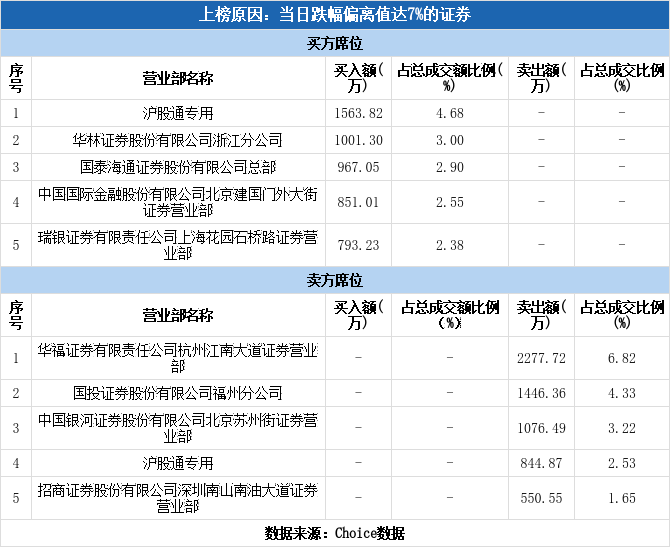This screenshot has width=670, height=547.
Task: Click percentage 1.65
Action: click(622, 498)
